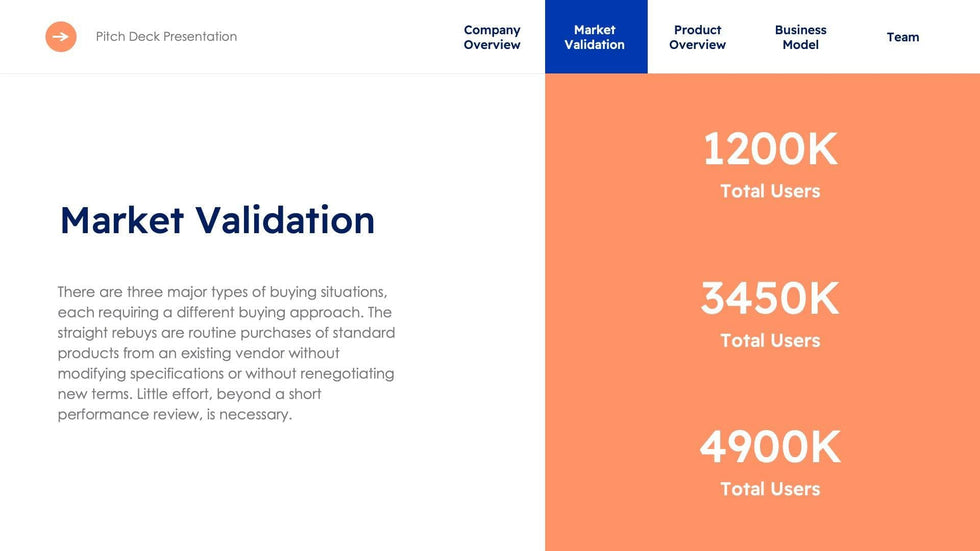Open the Team tab

coord(902,37)
